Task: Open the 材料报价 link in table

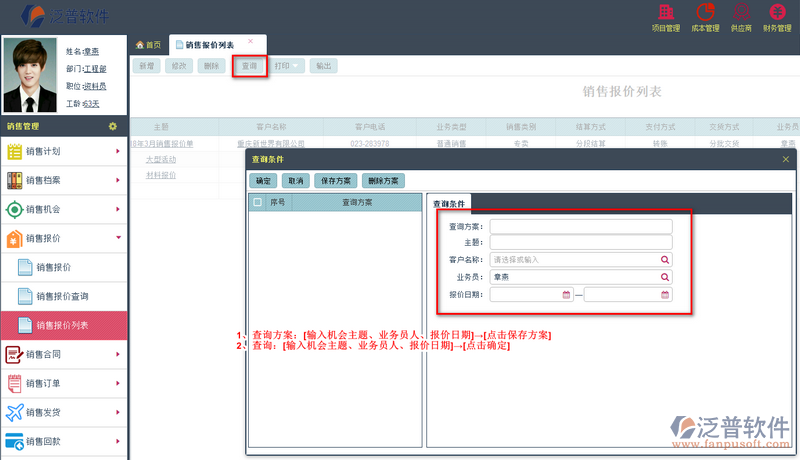Action: point(161,175)
